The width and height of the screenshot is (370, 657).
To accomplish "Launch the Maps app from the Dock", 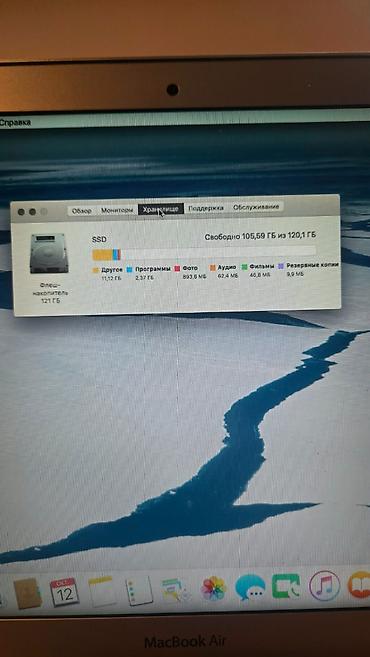I will point(176,589).
